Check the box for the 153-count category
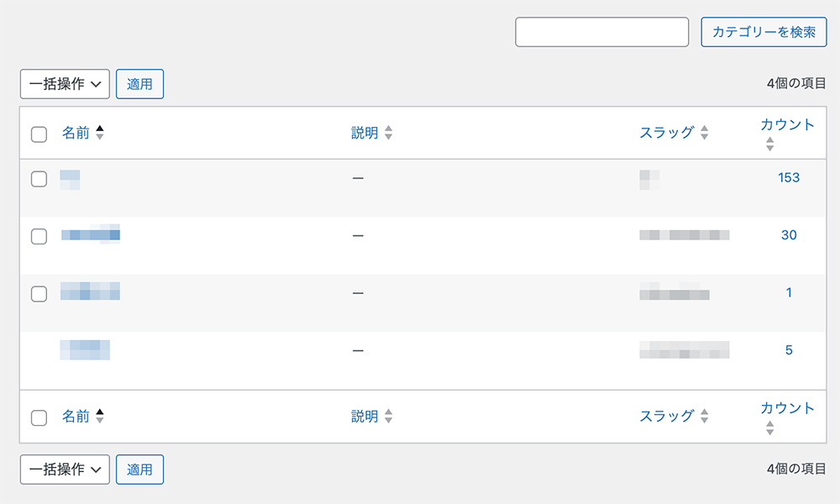This screenshot has width=840, height=504. (39, 178)
